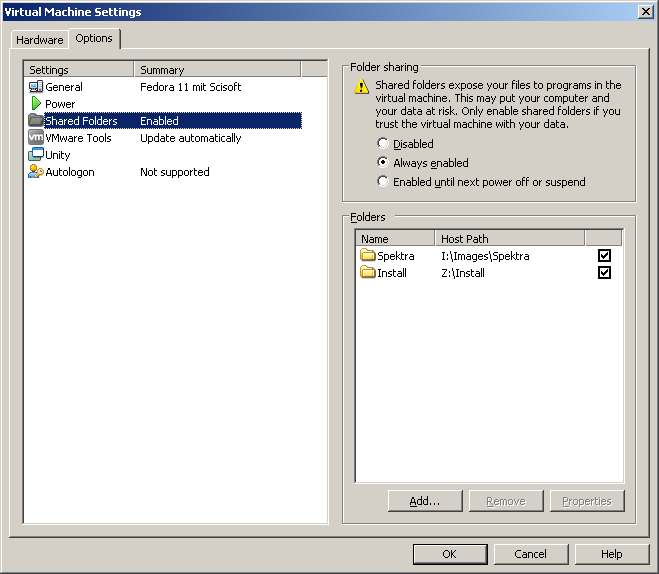This screenshot has height=574, width=659.
Task: Click the Host Path column header
Action: tap(509, 239)
